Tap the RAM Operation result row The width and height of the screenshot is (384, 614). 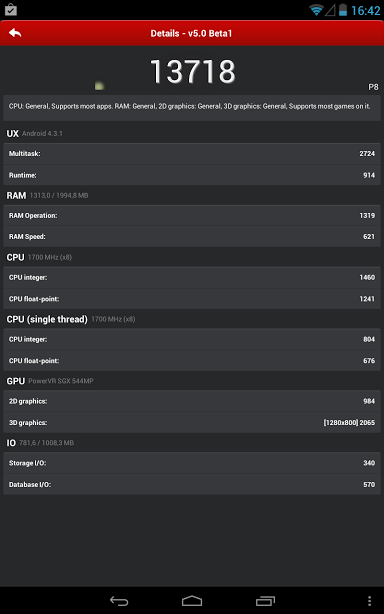(192, 215)
